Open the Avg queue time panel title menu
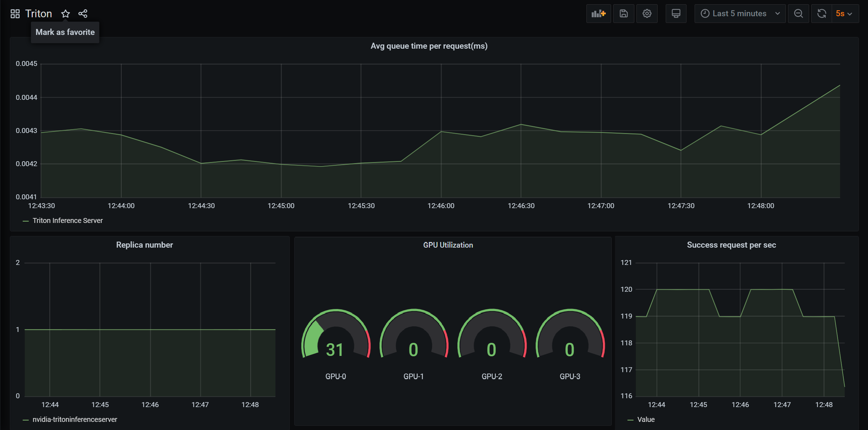Viewport: 868px width, 430px height. 429,46
